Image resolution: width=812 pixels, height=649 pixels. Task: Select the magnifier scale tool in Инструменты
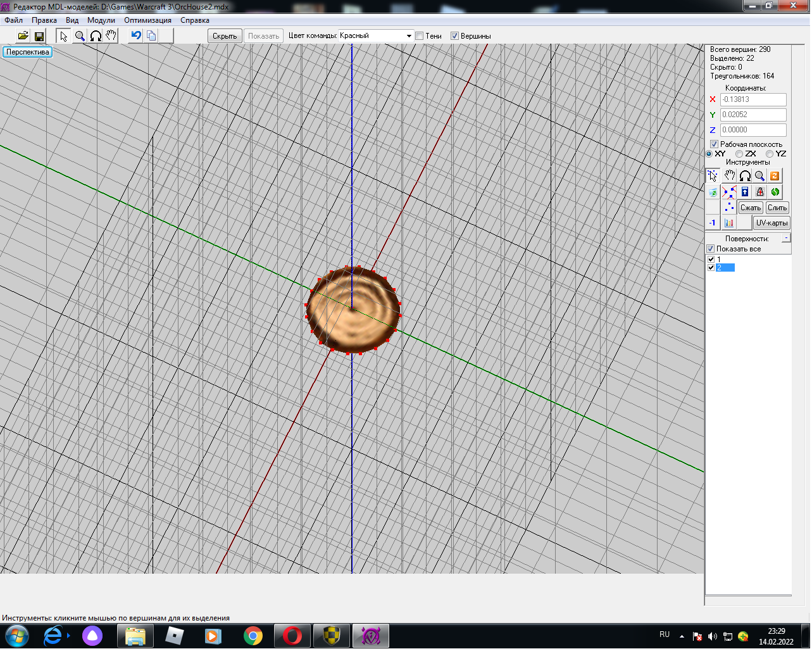pyautogui.click(x=760, y=176)
